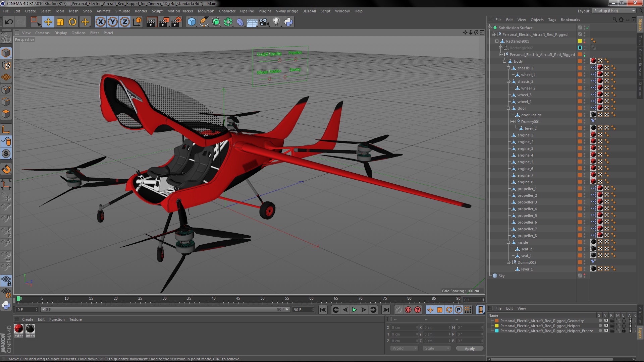Open the Content Browser side tab
This screenshot has width=644, height=362.
coord(640,62)
